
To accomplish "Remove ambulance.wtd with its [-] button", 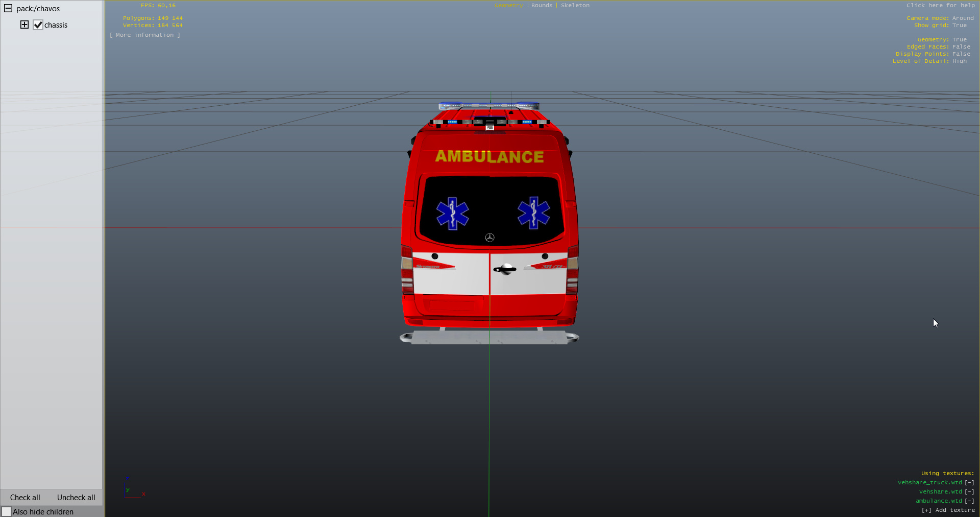I will click(x=969, y=501).
